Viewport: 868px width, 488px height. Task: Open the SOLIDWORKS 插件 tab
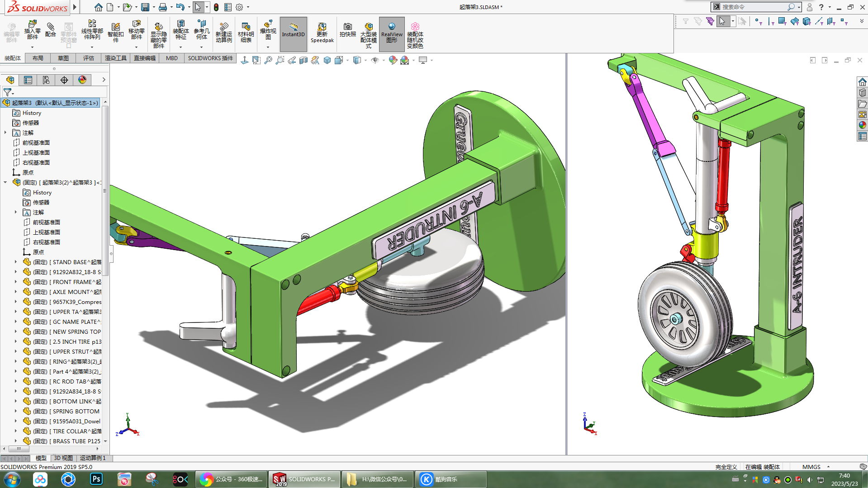pyautogui.click(x=210, y=58)
